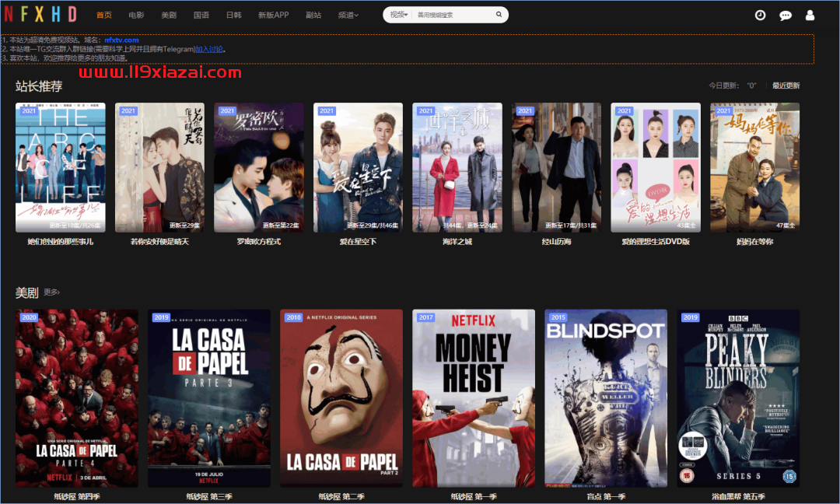Open the 爱的理想生活DVD版 poster
The height and width of the screenshot is (504, 840).
tap(656, 168)
